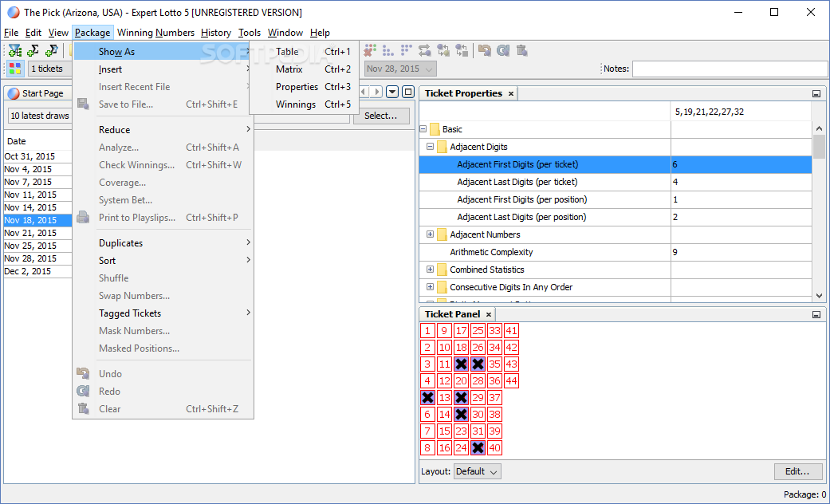Viewport: 830px width, 504px height.
Task: Click the trash clear toolbar icon
Action: pyautogui.click(x=521, y=50)
